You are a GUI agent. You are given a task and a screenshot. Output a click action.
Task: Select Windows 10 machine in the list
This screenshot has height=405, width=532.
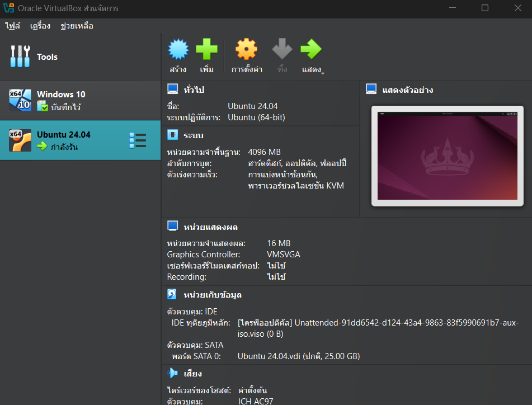pos(80,100)
